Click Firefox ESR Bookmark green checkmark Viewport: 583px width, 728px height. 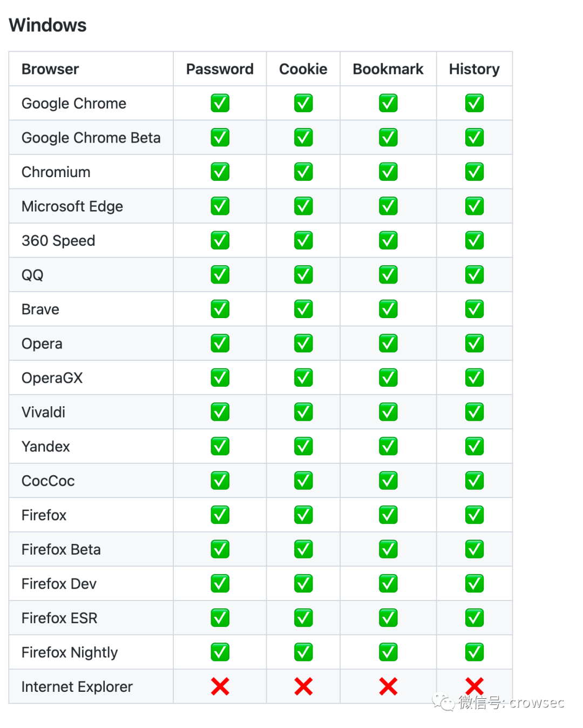(x=388, y=618)
